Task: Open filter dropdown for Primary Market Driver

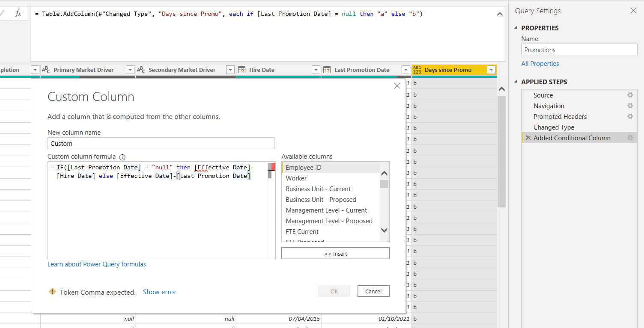Action: point(130,70)
